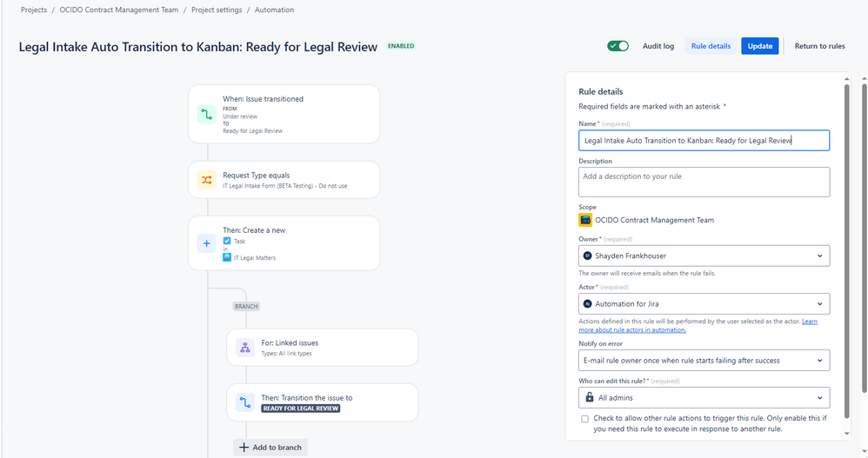Click the Description text area

[704, 182]
